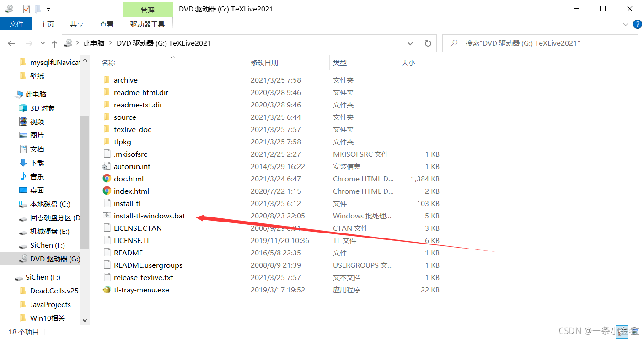Screen dimensions: 644x339
Task: Click the texlive-doc folder icon
Action: [x=107, y=129]
